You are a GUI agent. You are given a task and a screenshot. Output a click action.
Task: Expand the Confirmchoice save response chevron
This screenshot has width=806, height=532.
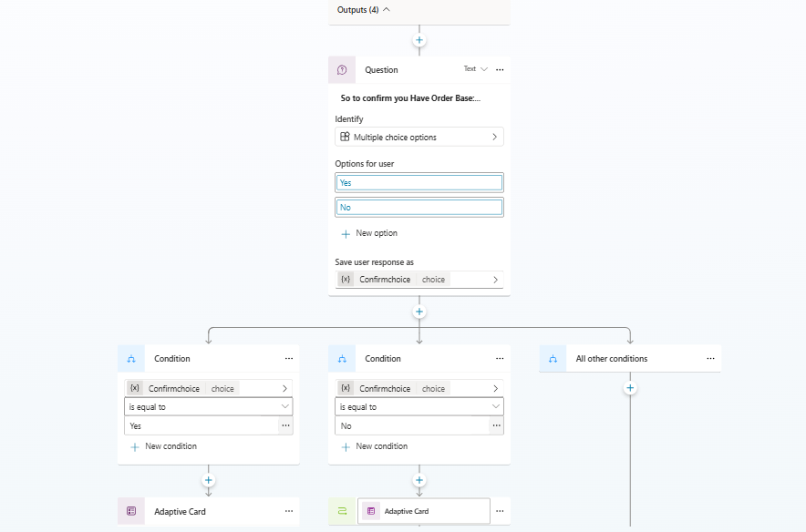pyautogui.click(x=494, y=279)
